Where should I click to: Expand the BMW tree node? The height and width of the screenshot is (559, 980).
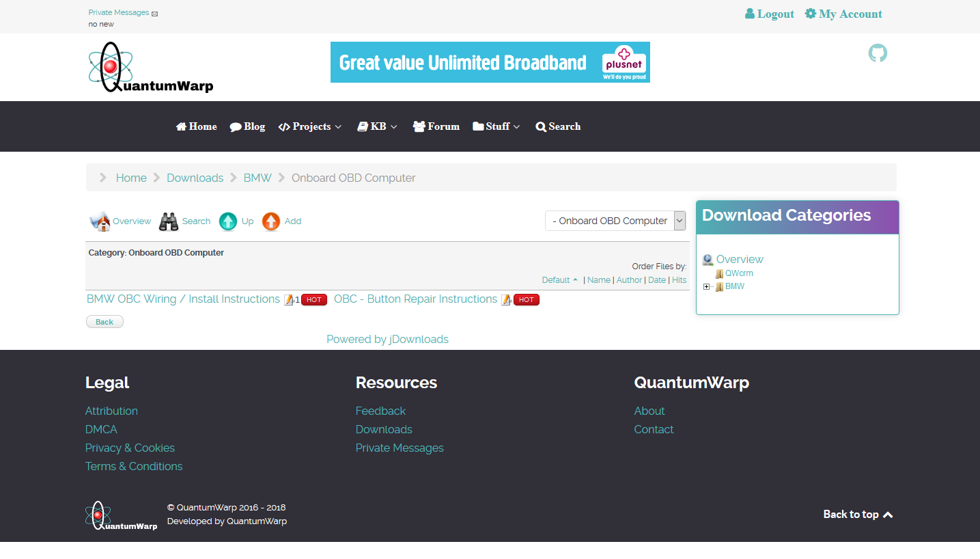click(706, 287)
